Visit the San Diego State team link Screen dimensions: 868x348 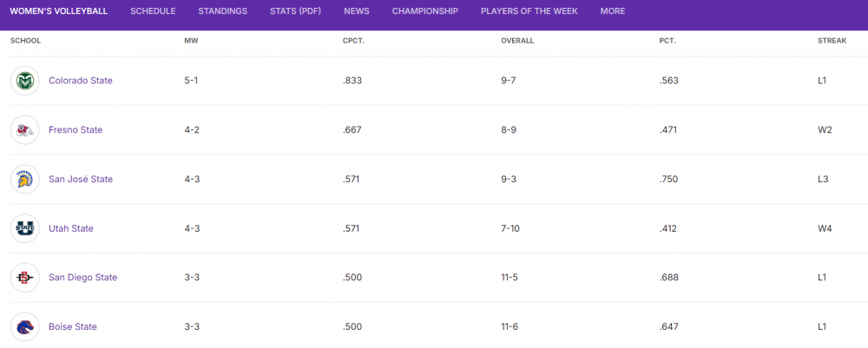(x=82, y=278)
